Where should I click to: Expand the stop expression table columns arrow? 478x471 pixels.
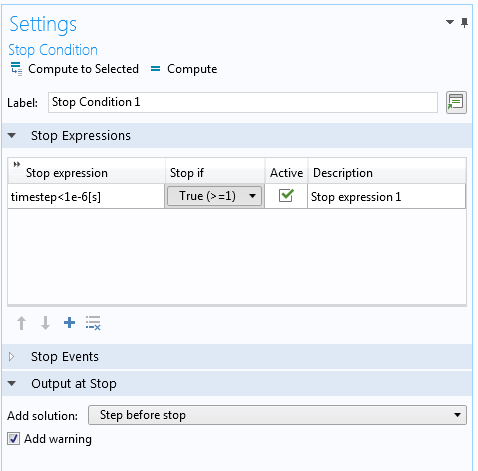(17, 164)
